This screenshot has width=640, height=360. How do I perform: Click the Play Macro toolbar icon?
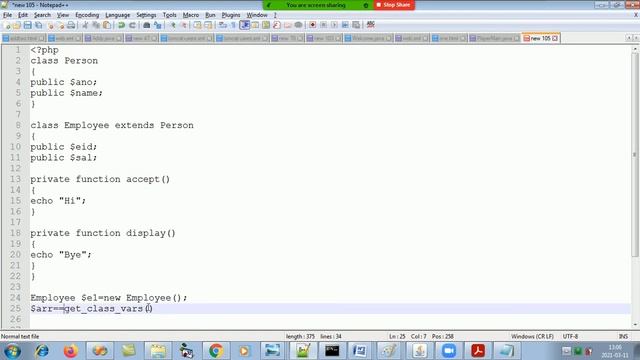pos(334,25)
